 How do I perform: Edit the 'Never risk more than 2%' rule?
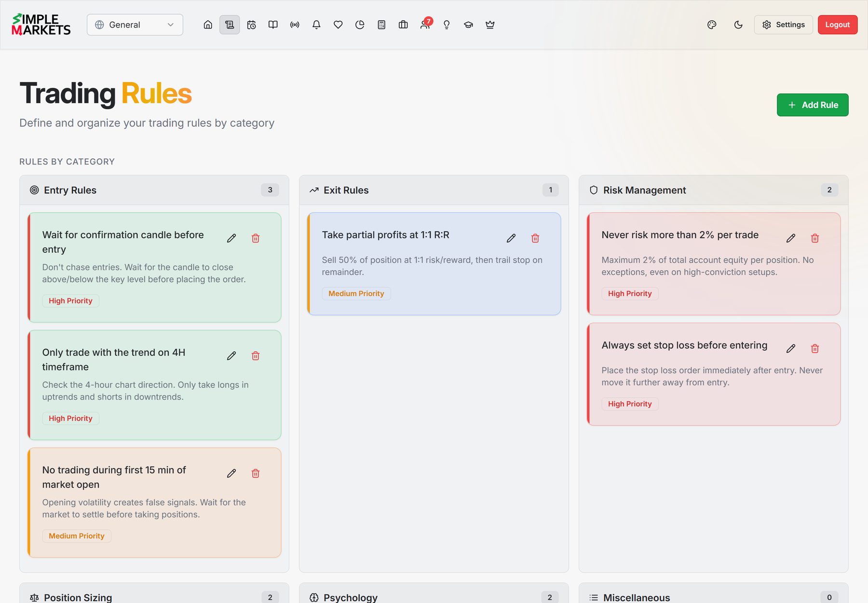(x=791, y=238)
